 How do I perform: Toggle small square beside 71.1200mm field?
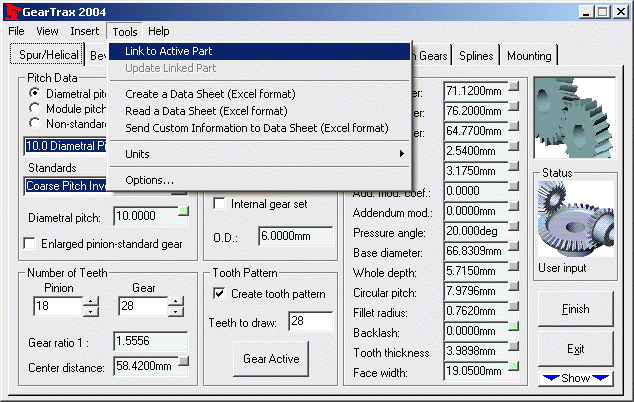click(514, 86)
